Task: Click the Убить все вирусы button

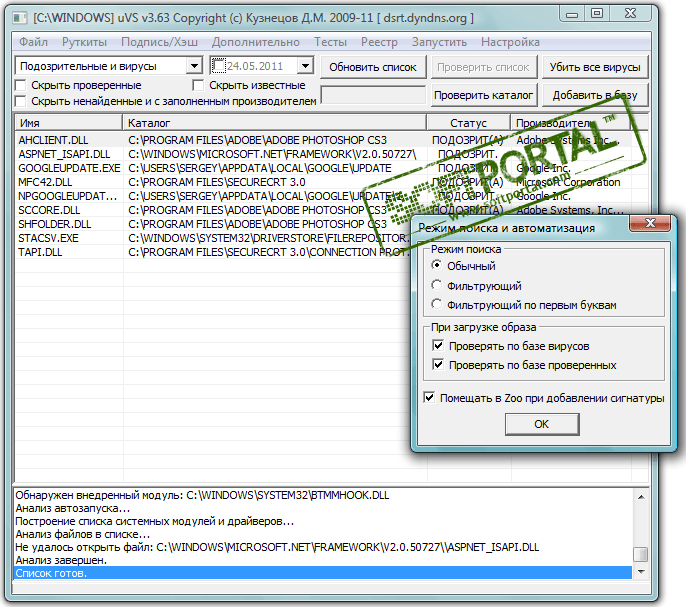Action: (595, 67)
